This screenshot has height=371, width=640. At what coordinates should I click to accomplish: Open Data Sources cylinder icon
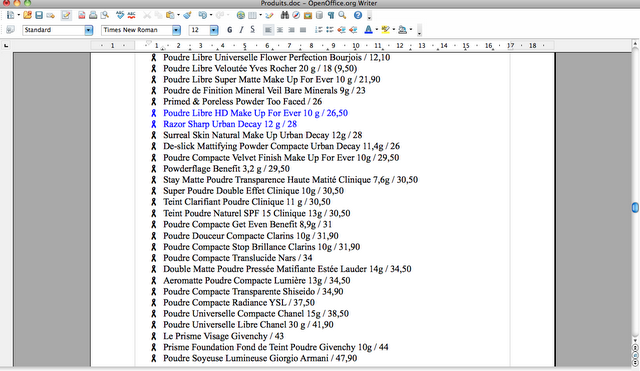319,16
